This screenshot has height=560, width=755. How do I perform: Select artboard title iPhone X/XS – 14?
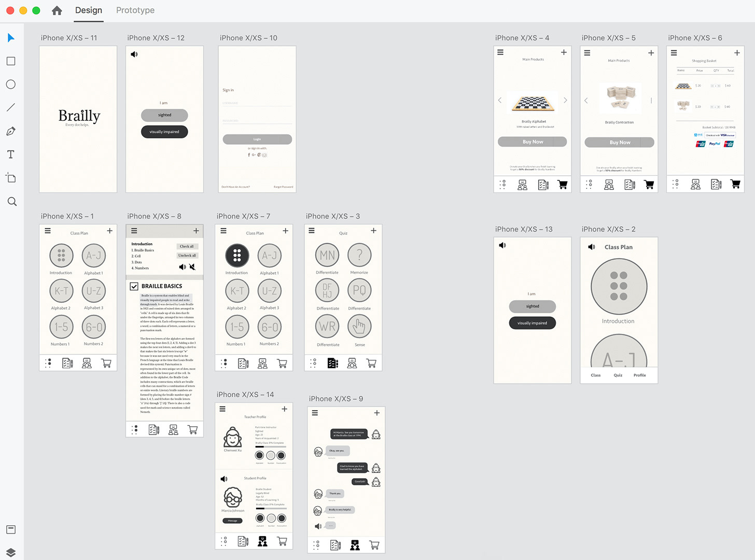point(245,395)
